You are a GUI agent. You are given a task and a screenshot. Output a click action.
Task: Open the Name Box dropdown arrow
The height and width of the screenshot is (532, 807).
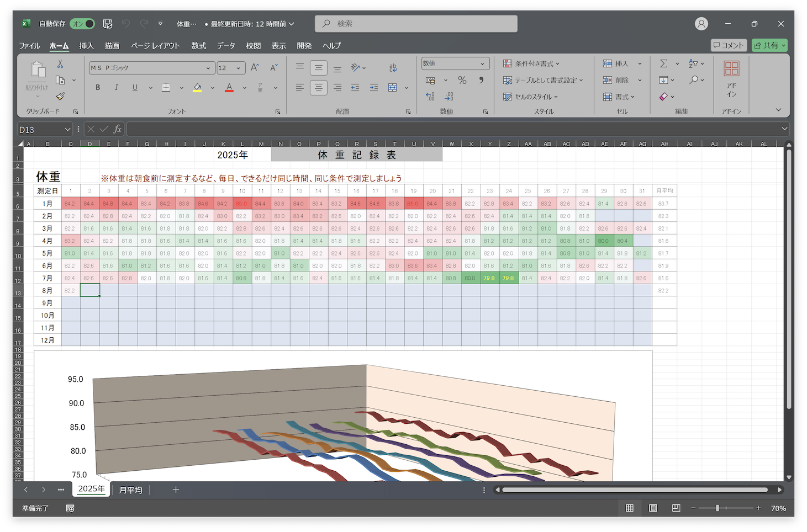[x=67, y=129]
